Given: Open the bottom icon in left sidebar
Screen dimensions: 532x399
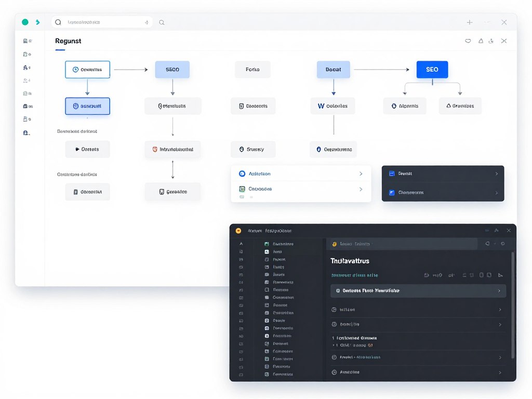Looking at the screenshot, I should pos(26,133).
